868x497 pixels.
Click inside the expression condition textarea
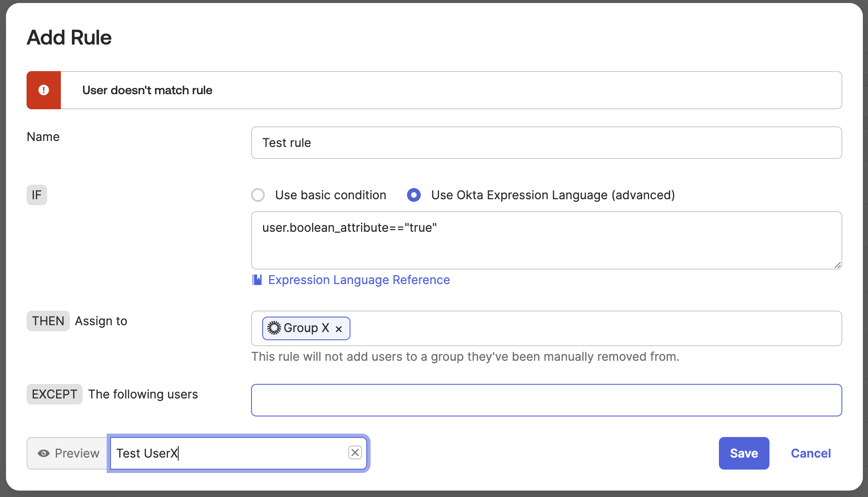click(x=546, y=240)
